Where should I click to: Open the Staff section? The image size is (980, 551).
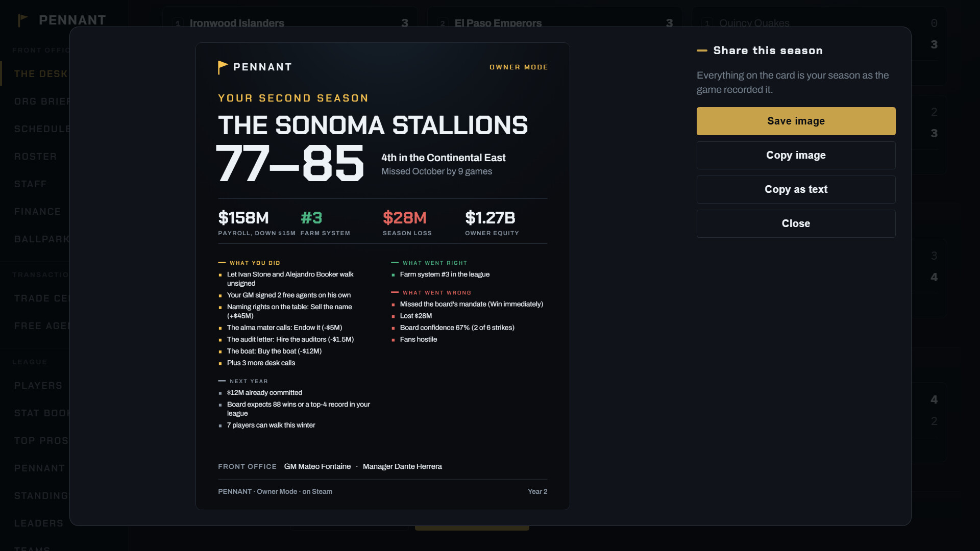point(31,184)
